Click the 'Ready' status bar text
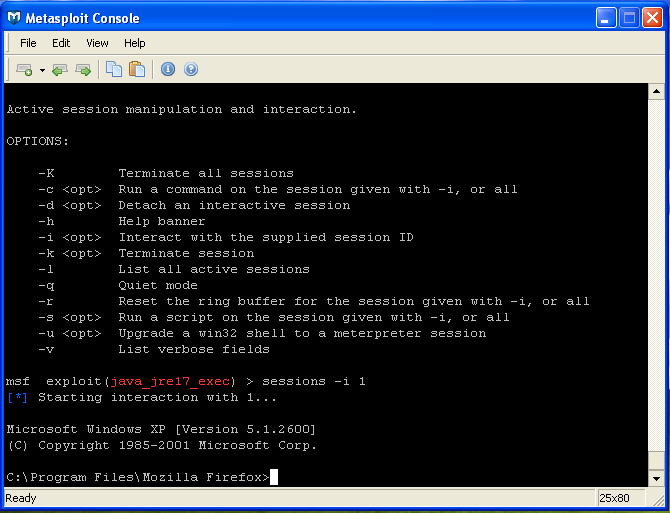Viewport: 670px width, 513px height. (21, 498)
